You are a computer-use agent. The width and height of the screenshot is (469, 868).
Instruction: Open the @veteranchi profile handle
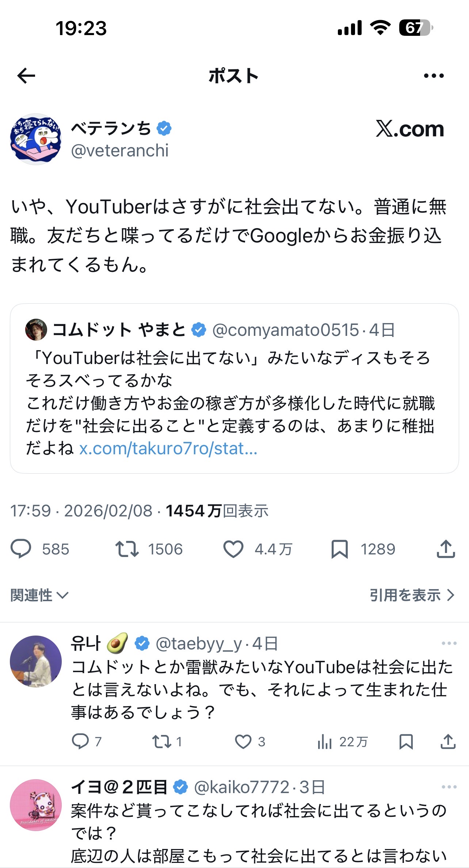(x=120, y=151)
